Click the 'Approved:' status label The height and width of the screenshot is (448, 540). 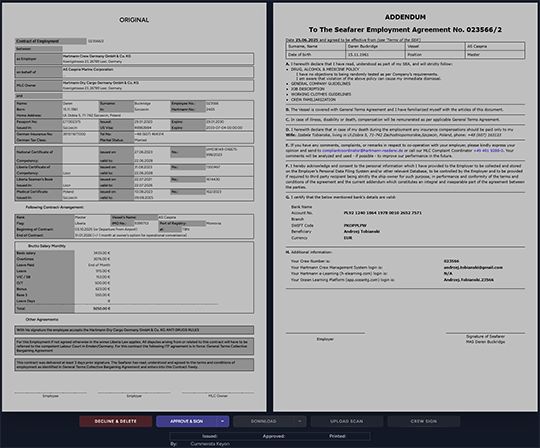click(x=273, y=436)
